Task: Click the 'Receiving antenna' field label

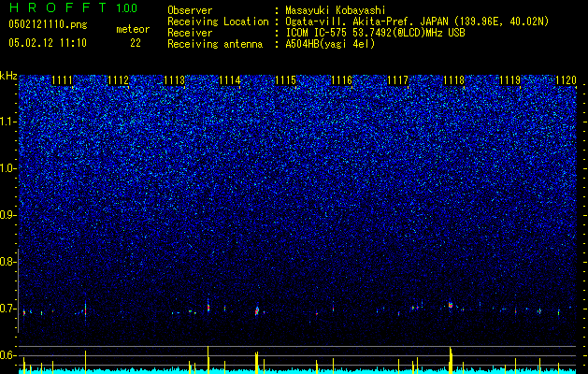Action: point(215,44)
